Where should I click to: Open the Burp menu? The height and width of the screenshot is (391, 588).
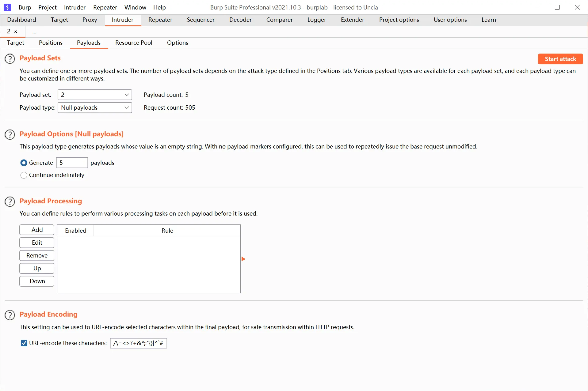[x=25, y=7]
